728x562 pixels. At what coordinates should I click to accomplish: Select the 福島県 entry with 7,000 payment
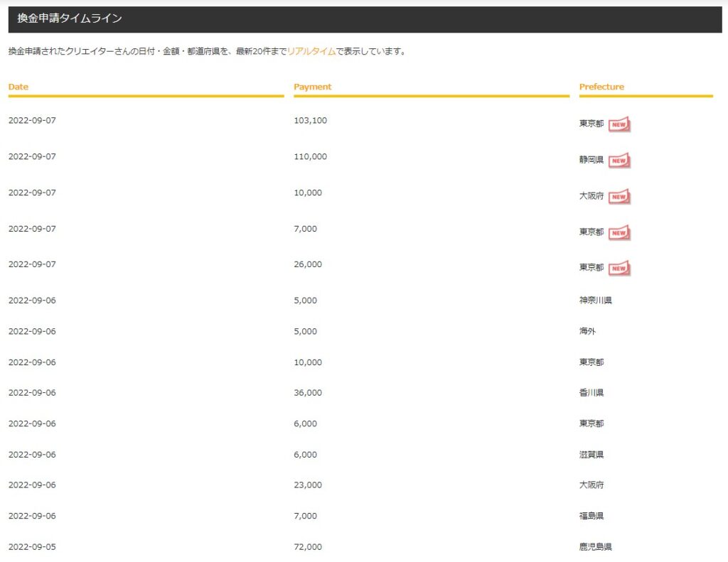pyautogui.click(x=591, y=516)
